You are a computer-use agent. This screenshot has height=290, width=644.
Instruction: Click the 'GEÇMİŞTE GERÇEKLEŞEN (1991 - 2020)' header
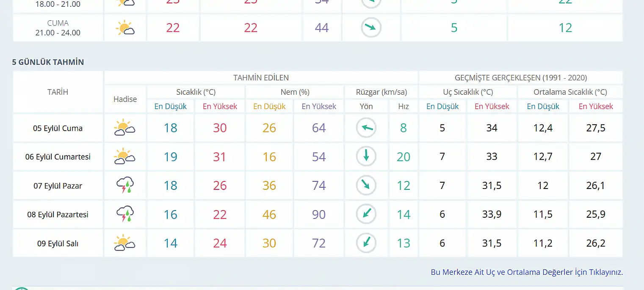(520, 77)
